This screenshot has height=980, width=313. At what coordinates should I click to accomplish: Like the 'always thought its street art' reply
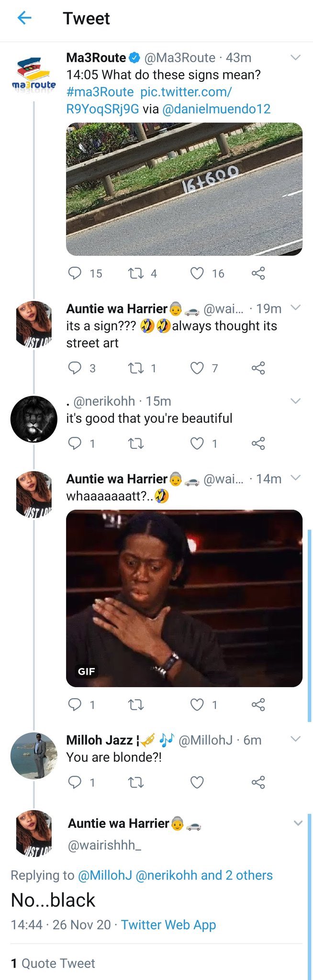point(197,368)
